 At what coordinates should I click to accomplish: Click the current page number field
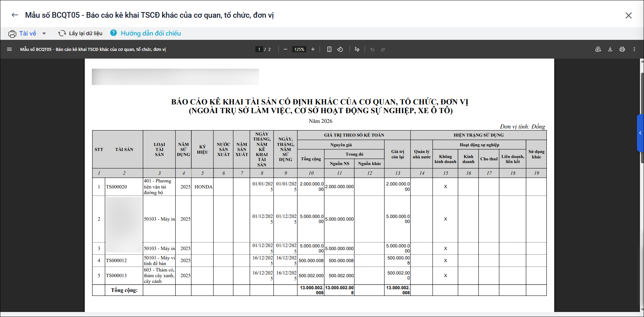tap(259, 49)
